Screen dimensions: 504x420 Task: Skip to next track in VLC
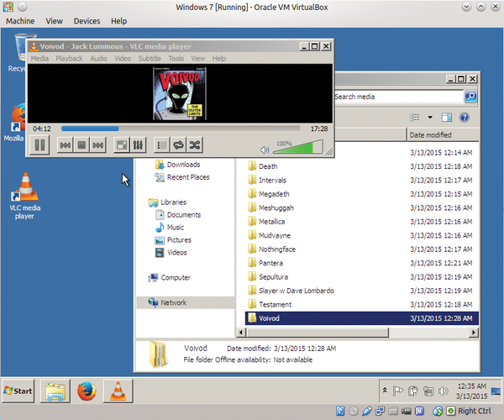(x=98, y=145)
